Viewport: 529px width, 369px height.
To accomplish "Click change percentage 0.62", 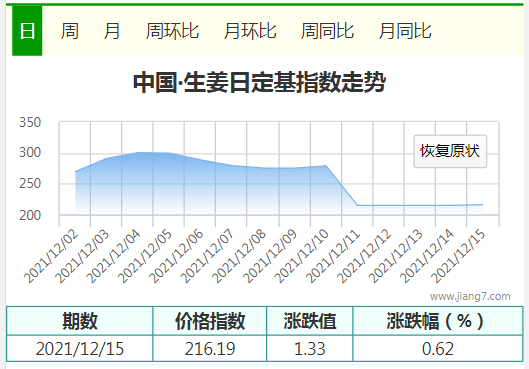I will [438, 348].
